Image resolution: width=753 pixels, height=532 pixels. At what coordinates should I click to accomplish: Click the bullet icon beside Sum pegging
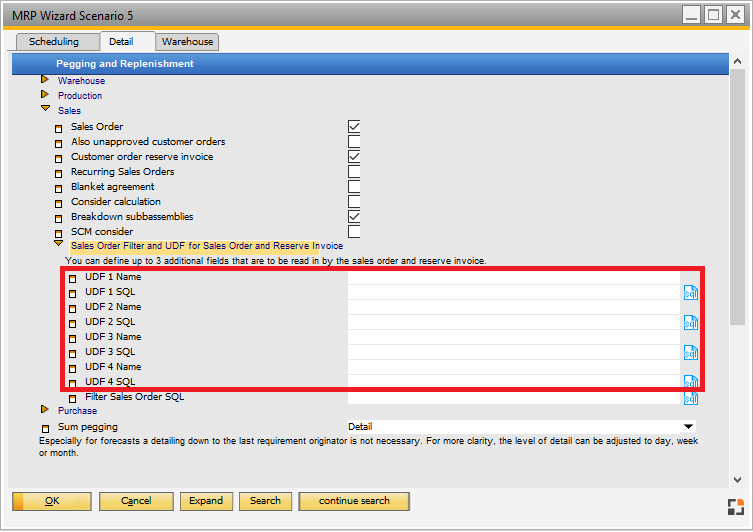(45, 427)
